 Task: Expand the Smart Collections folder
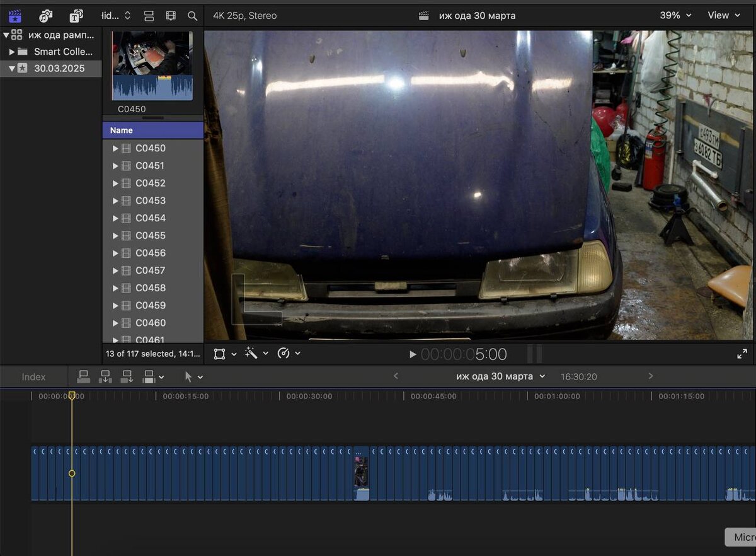tap(12, 52)
